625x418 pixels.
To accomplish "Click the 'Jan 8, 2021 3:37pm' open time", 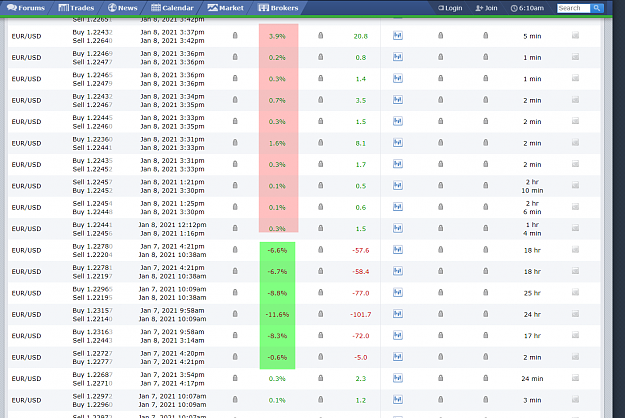I will (172, 32).
